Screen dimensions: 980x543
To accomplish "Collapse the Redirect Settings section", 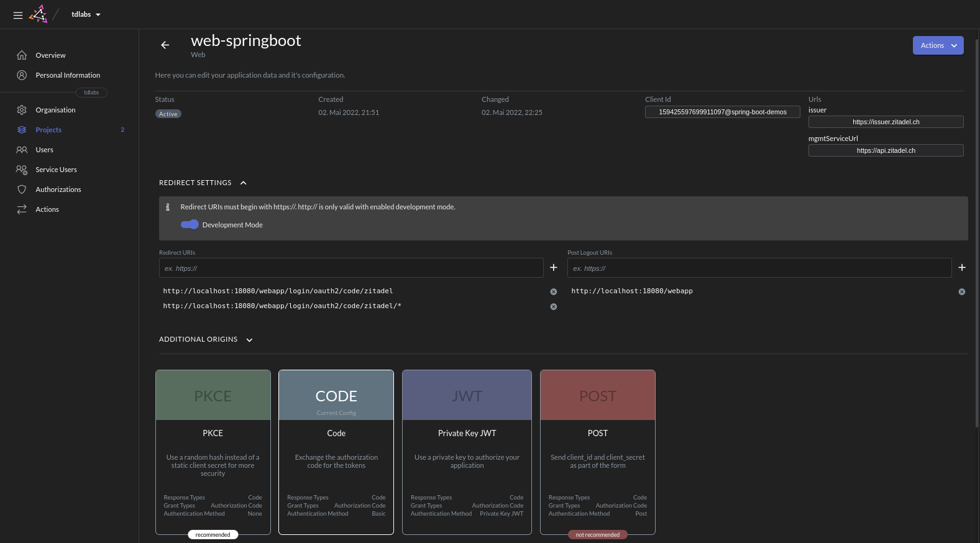I will point(243,183).
